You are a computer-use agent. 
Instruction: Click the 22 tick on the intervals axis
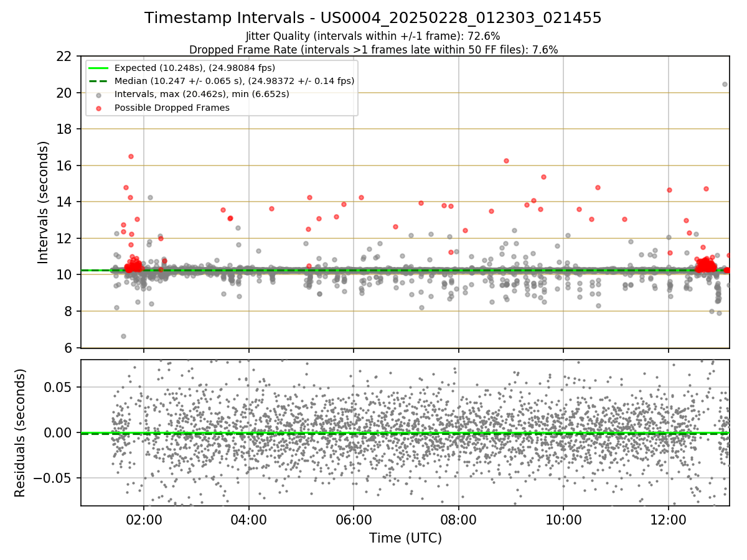tap(66, 57)
